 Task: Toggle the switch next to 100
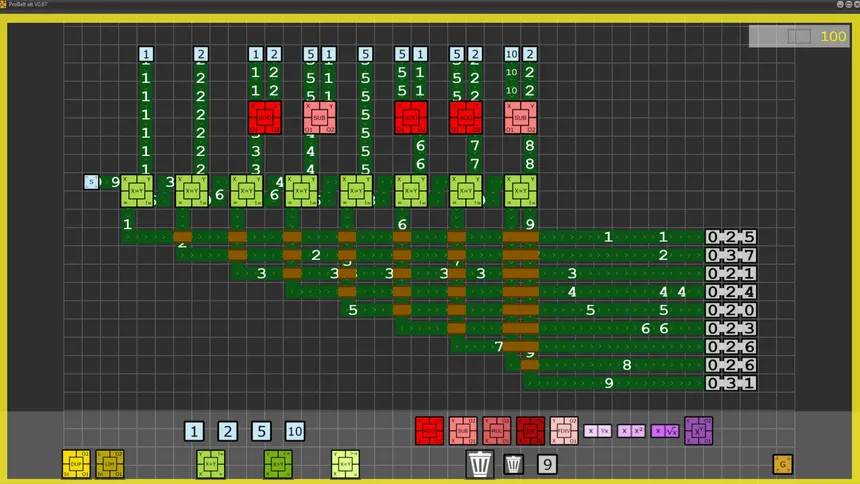click(x=799, y=36)
